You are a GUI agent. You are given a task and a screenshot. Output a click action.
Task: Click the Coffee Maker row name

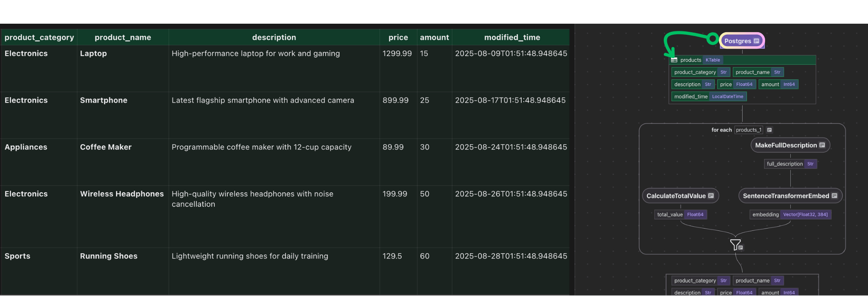(x=106, y=147)
